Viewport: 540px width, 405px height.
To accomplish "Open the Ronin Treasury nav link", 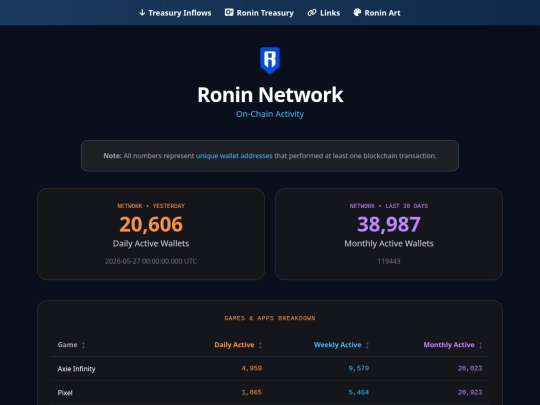I will coord(259,13).
